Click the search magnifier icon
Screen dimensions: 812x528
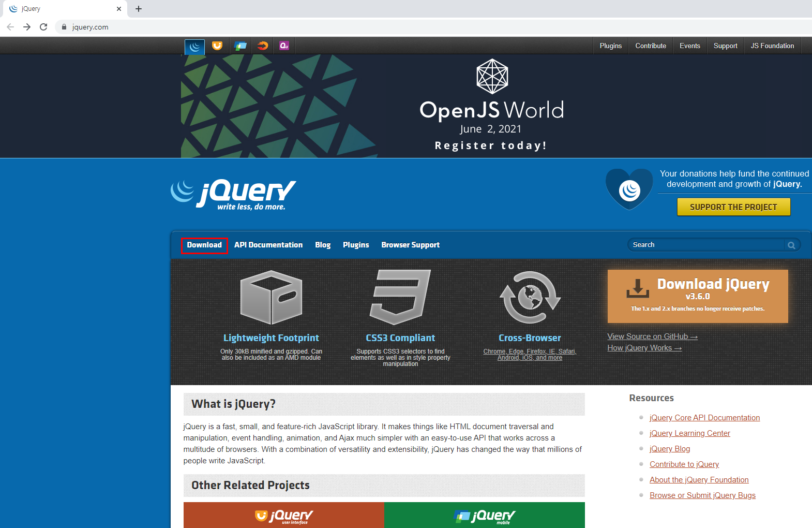(x=791, y=245)
